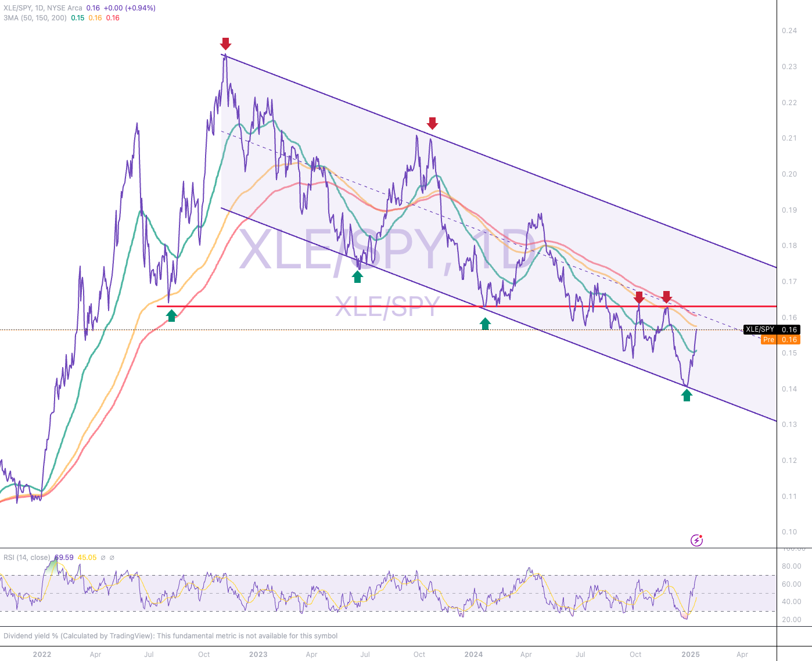The height and width of the screenshot is (661, 812).
Task: Click the orange 0.16 moving average value in legend
Action: tap(95, 18)
